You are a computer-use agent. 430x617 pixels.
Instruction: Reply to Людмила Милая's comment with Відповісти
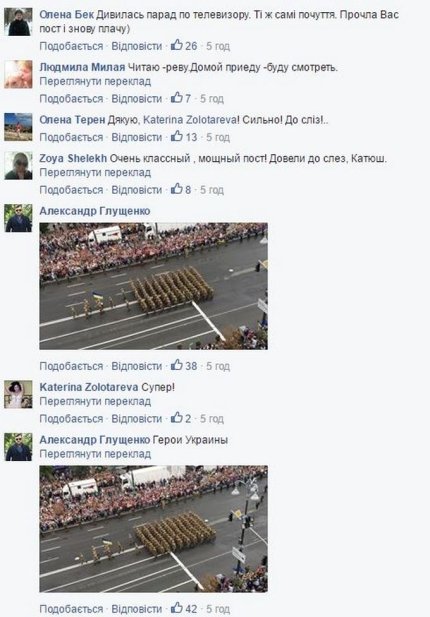137,98
